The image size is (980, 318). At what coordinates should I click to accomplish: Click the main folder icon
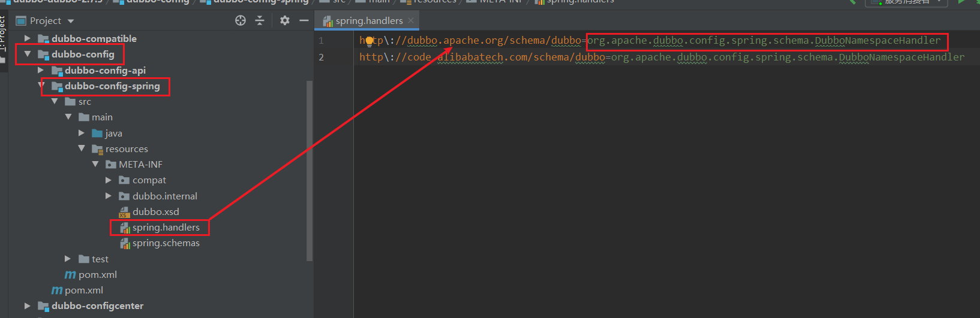[x=84, y=117]
